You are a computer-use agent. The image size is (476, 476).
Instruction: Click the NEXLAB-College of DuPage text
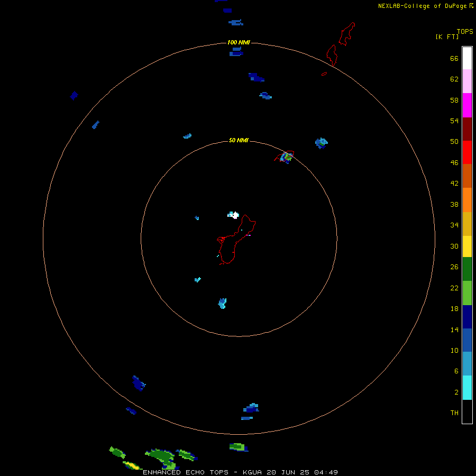[x=422, y=6]
